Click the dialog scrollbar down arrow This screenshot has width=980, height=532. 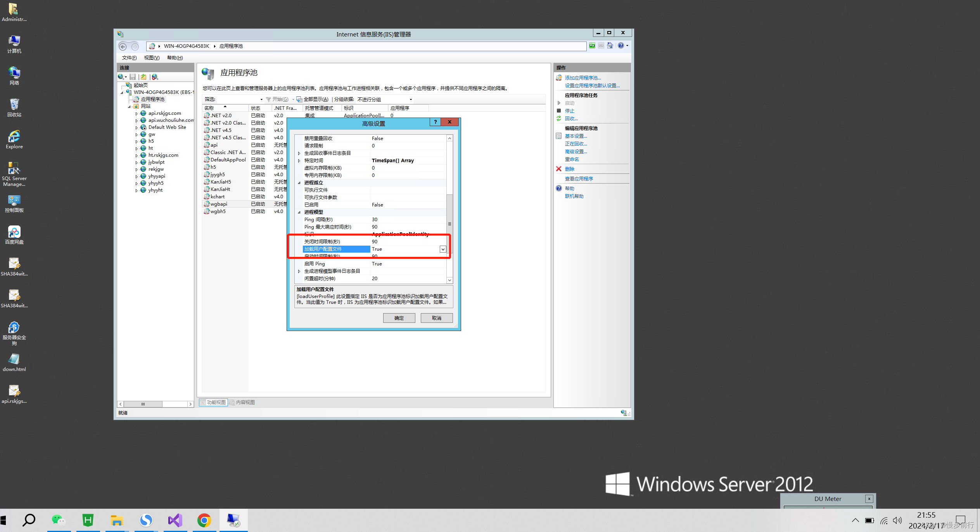[449, 280]
